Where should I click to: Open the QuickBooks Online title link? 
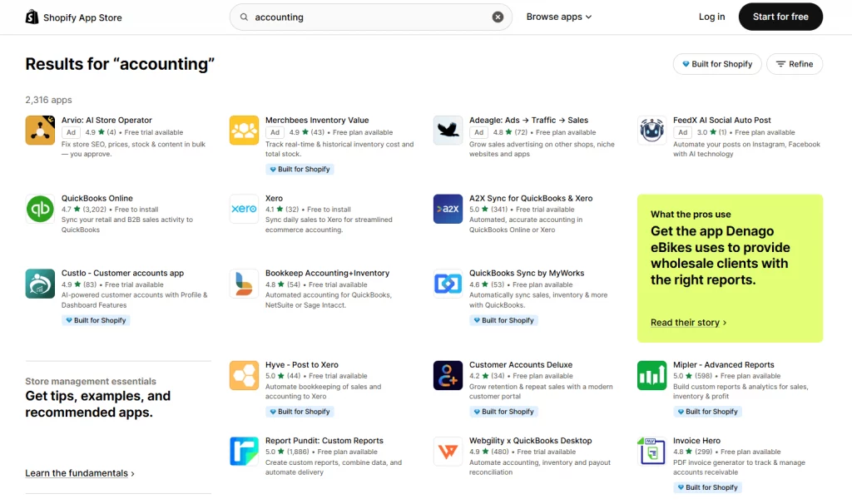pos(97,198)
